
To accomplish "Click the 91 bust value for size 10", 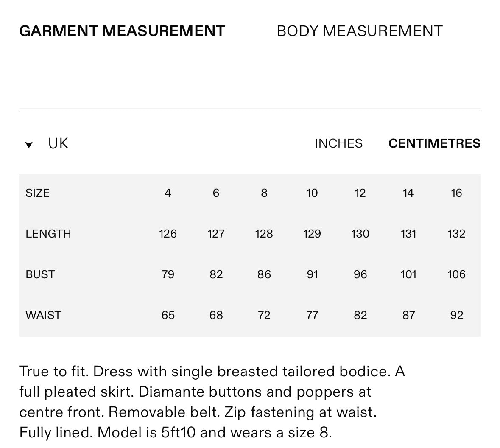I will click(312, 275).
